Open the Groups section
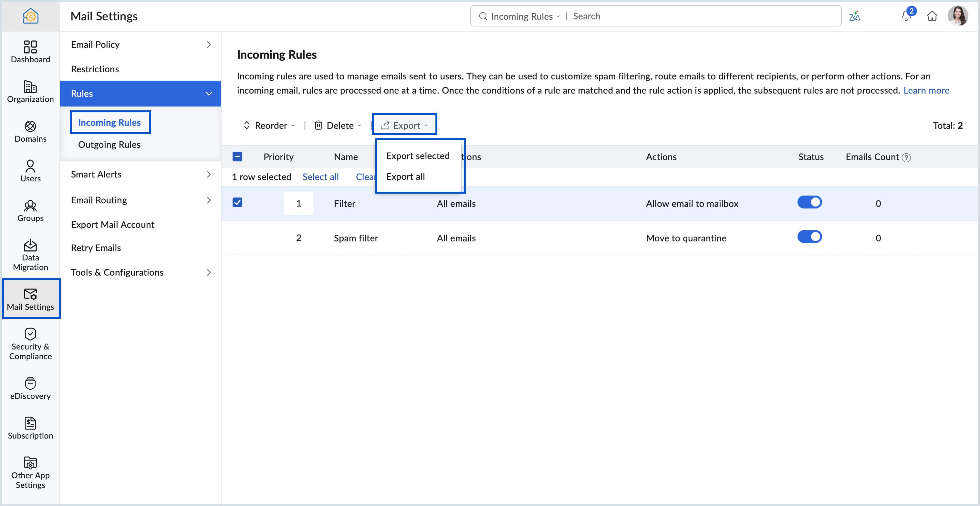980x506 pixels. 30,211
